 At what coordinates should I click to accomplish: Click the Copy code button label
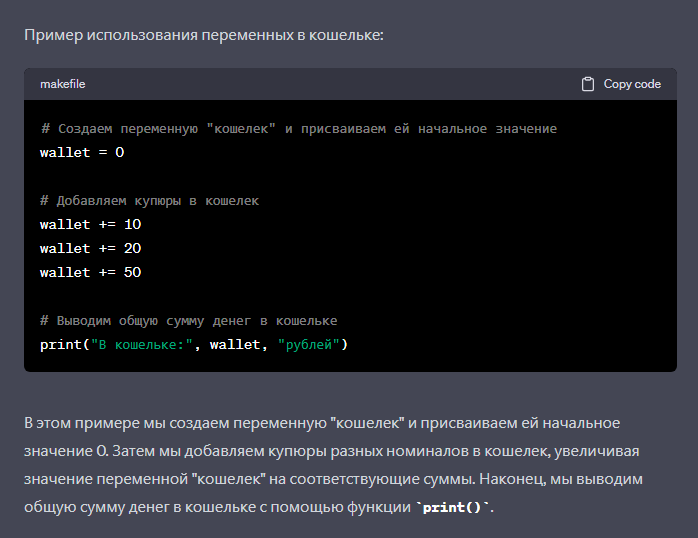pyautogui.click(x=632, y=84)
